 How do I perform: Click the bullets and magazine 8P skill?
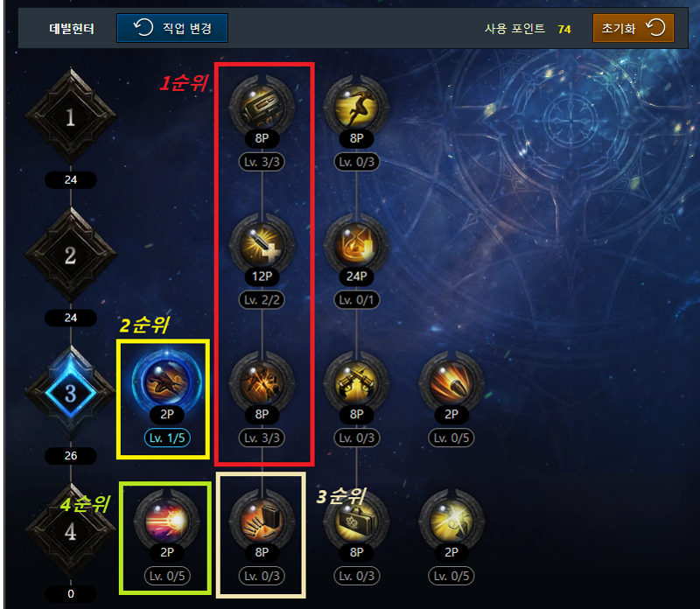(262, 521)
